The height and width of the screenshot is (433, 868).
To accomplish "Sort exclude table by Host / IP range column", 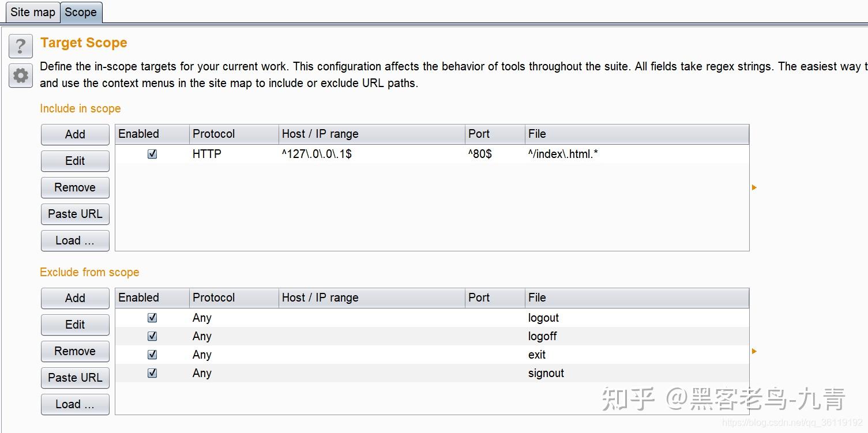I will 372,298.
